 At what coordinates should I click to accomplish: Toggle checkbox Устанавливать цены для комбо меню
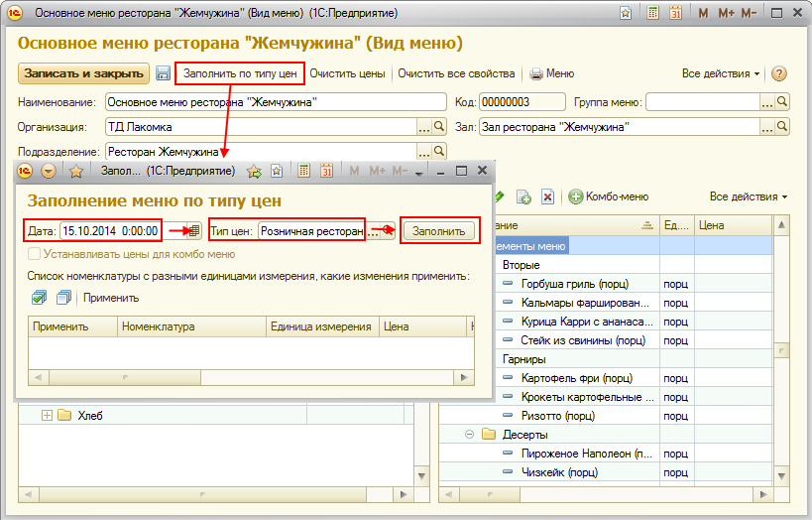[x=35, y=254]
